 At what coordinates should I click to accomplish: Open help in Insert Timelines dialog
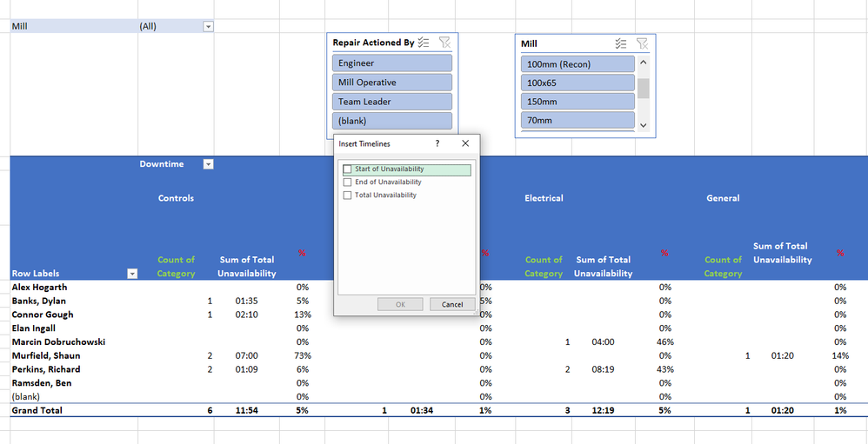click(437, 143)
